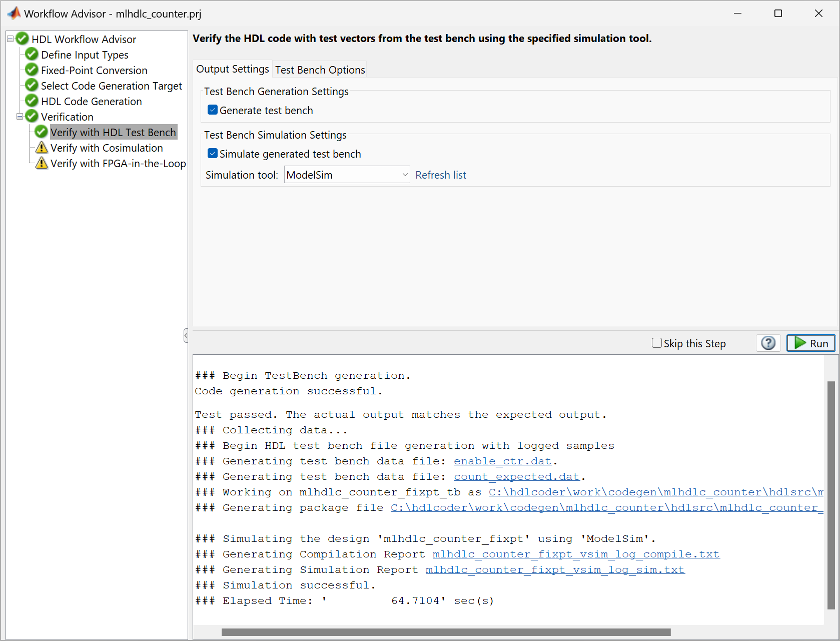
Task: Switch to the Test Bench Options tab
Action: 320,70
